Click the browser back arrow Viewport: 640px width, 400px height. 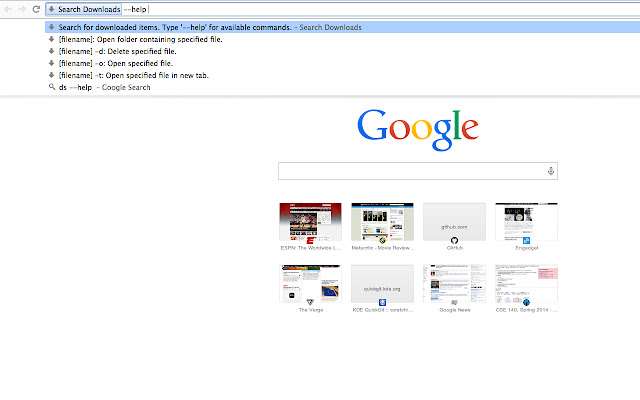pos(8,9)
